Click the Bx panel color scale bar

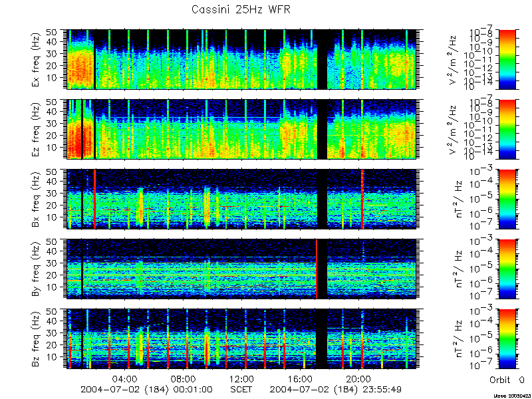point(507,199)
